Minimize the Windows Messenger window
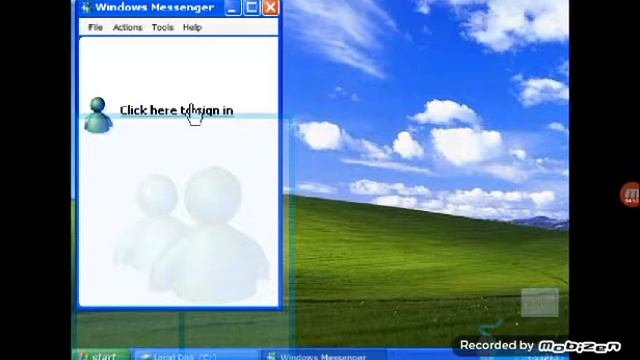This screenshot has width=640, height=360. coord(232,8)
